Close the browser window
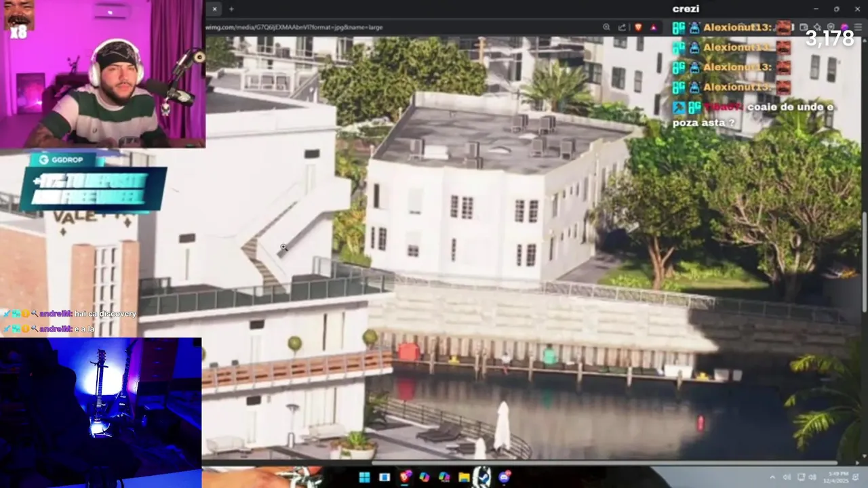868x488 pixels. click(x=857, y=9)
